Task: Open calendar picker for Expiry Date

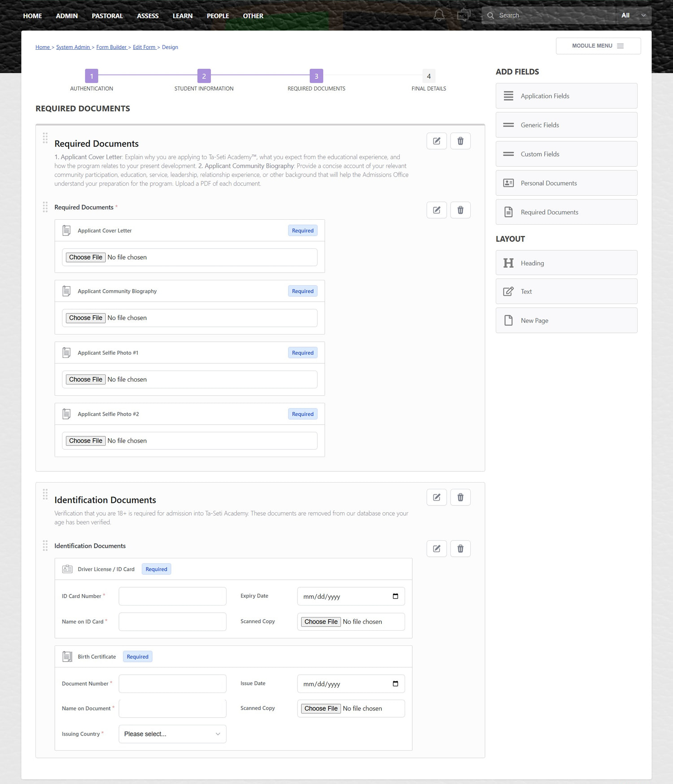Action: coord(395,596)
